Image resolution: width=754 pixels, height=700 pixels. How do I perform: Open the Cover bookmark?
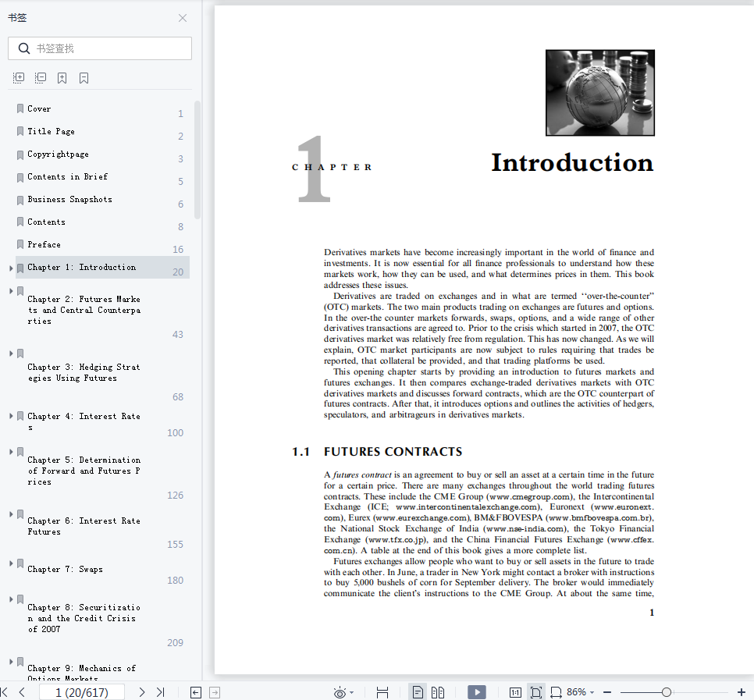point(39,108)
